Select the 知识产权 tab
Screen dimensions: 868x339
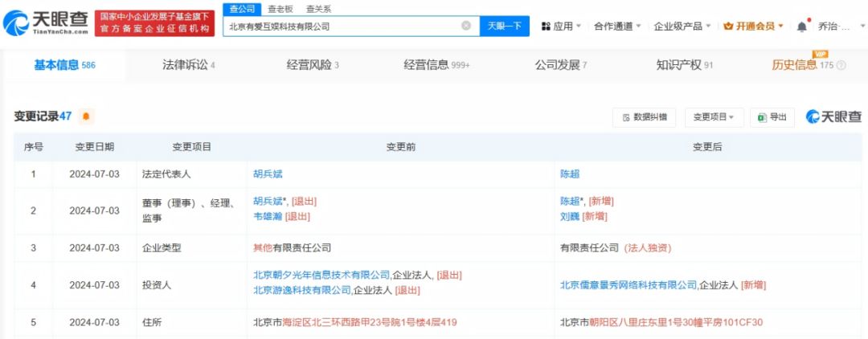pos(684,65)
